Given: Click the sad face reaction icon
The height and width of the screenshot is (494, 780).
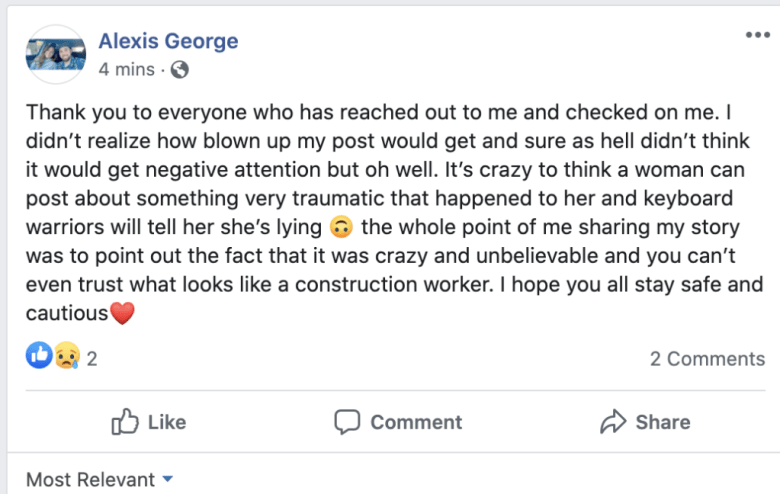Looking at the screenshot, I should (66, 356).
